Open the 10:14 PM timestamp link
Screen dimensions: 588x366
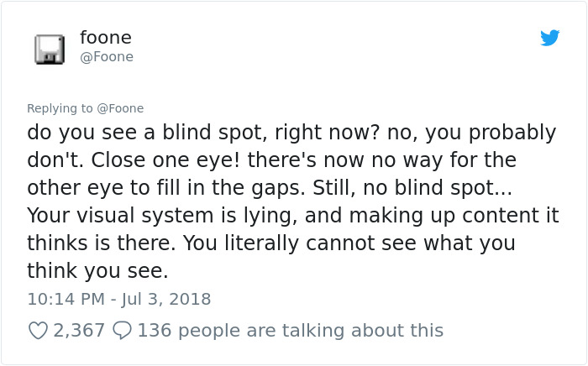click(x=66, y=299)
